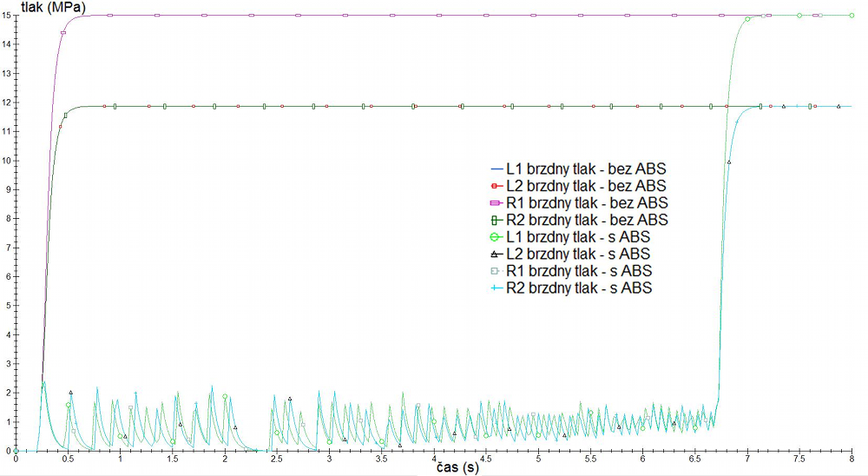Click the magenta marker icon in R1 bez ABS legend
The height and width of the screenshot is (476, 868).
pos(496,203)
